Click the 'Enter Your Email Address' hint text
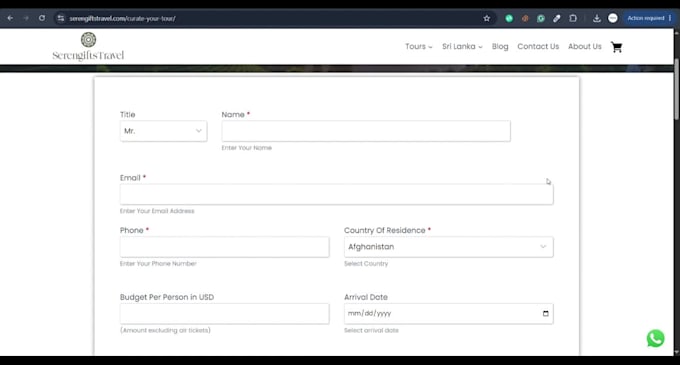Viewport: 680px width, 365px height. click(x=157, y=211)
